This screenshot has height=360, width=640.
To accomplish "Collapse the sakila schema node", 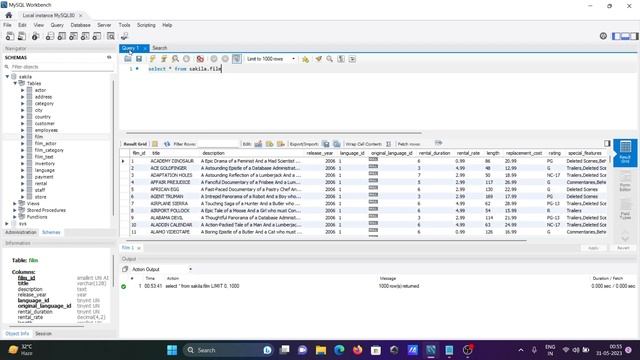I will pos(7,77).
